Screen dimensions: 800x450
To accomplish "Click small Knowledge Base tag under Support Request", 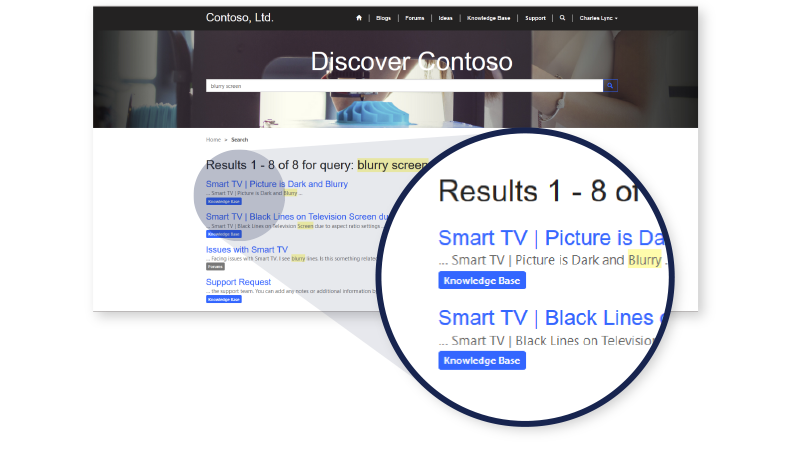I will coord(224,299).
